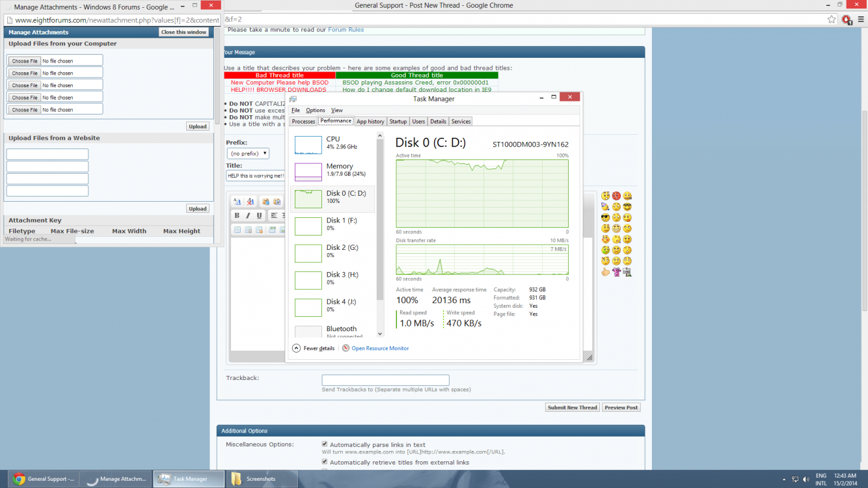The height and width of the screenshot is (488, 868).
Task: Switch to the App history tab
Action: click(x=370, y=122)
